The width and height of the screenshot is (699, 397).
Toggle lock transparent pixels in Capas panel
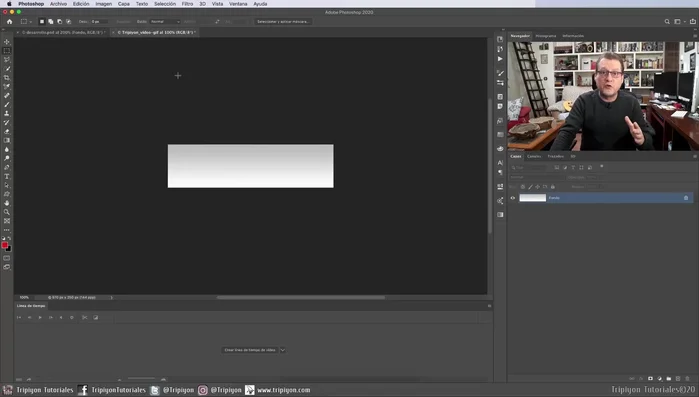point(523,187)
